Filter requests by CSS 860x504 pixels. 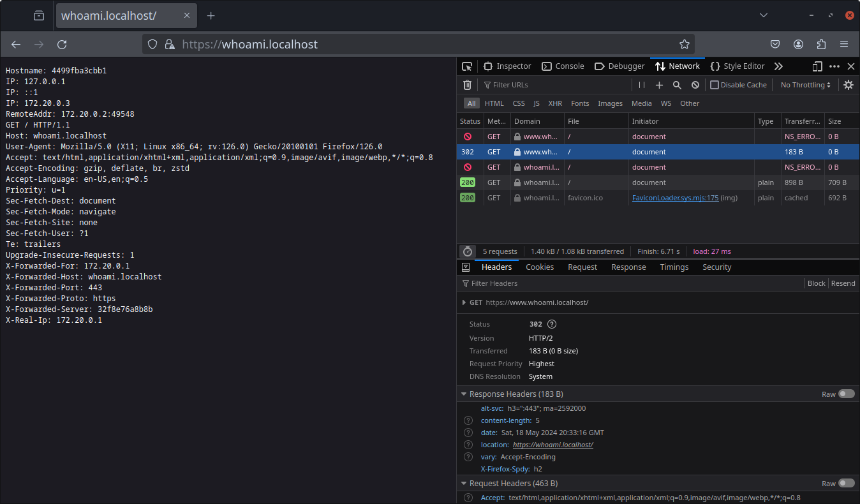[519, 103]
